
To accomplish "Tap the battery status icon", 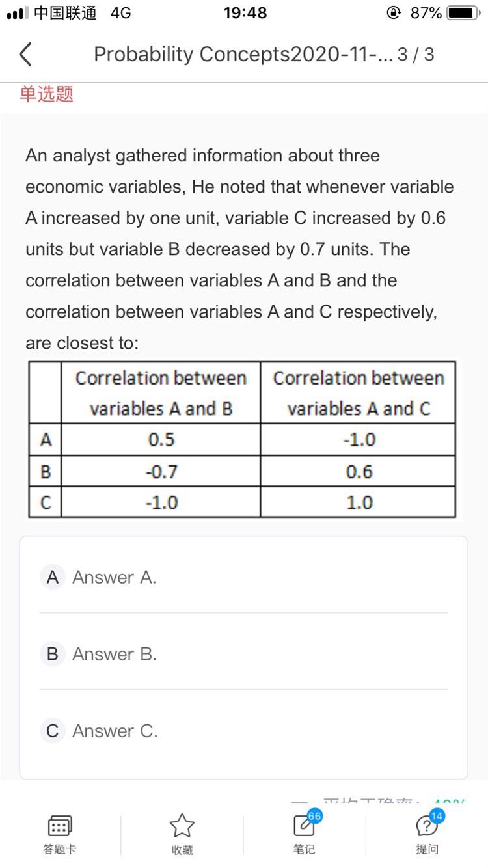I will tap(464, 13).
